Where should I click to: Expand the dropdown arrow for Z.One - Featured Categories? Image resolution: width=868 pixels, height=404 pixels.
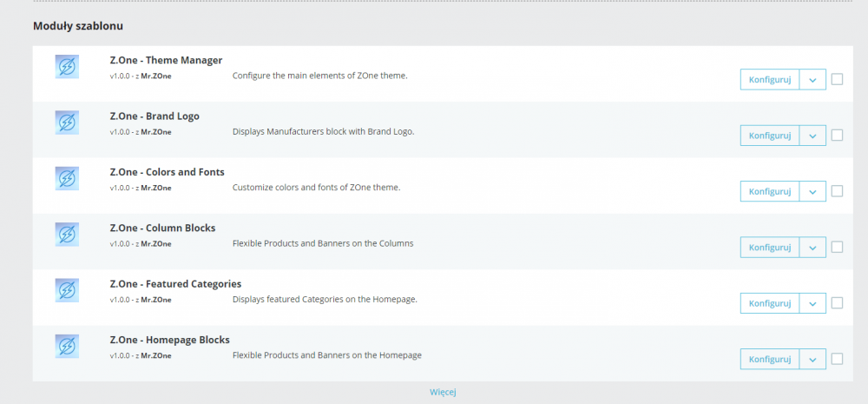click(x=812, y=303)
